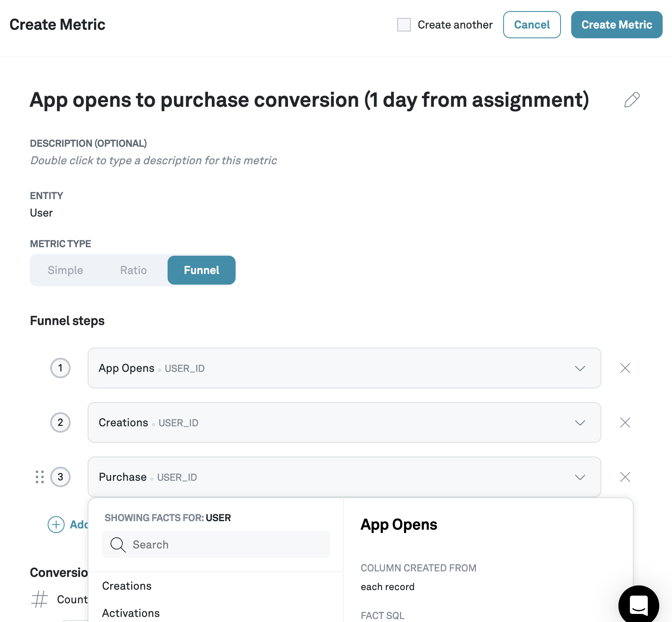Switch metric type to Ratio
The width and height of the screenshot is (672, 622).
pyautogui.click(x=133, y=270)
